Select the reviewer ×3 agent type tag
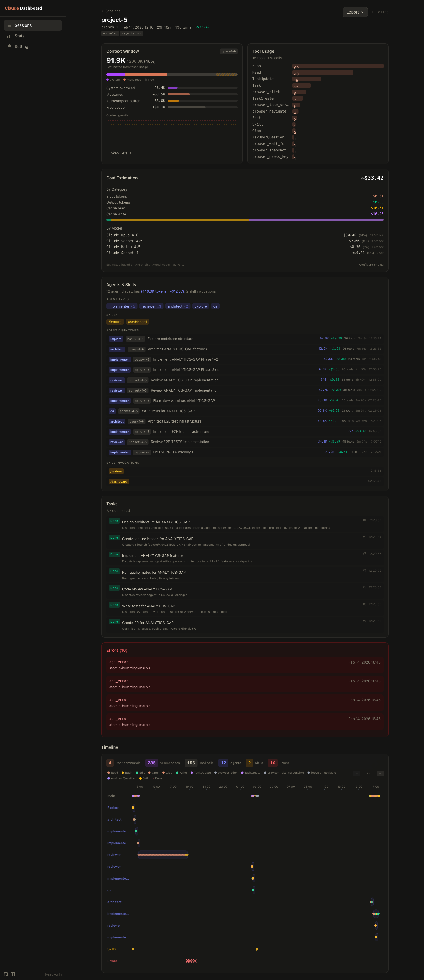The height and width of the screenshot is (980, 424). pyautogui.click(x=151, y=306)
